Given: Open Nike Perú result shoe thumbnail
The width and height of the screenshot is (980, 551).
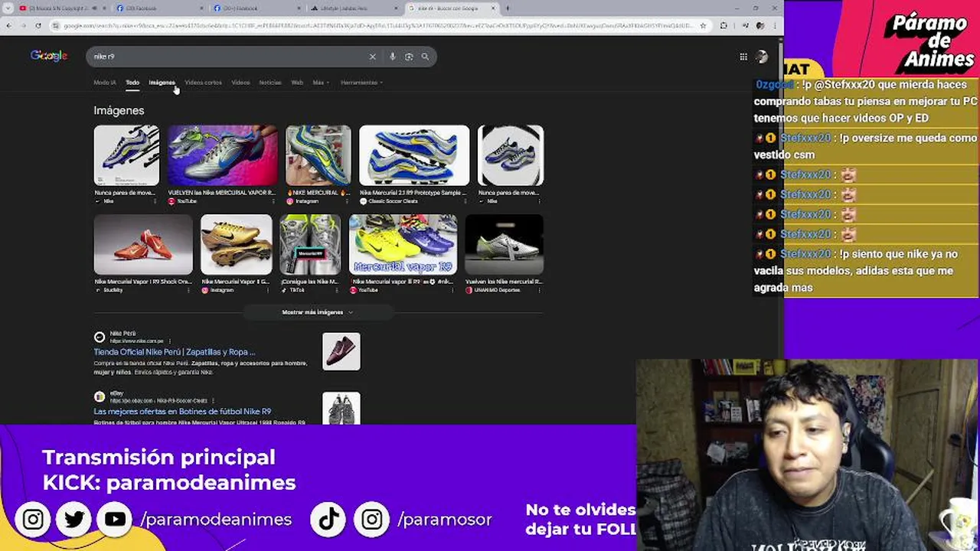Looking at the screenshot, I should pos(341,351).
